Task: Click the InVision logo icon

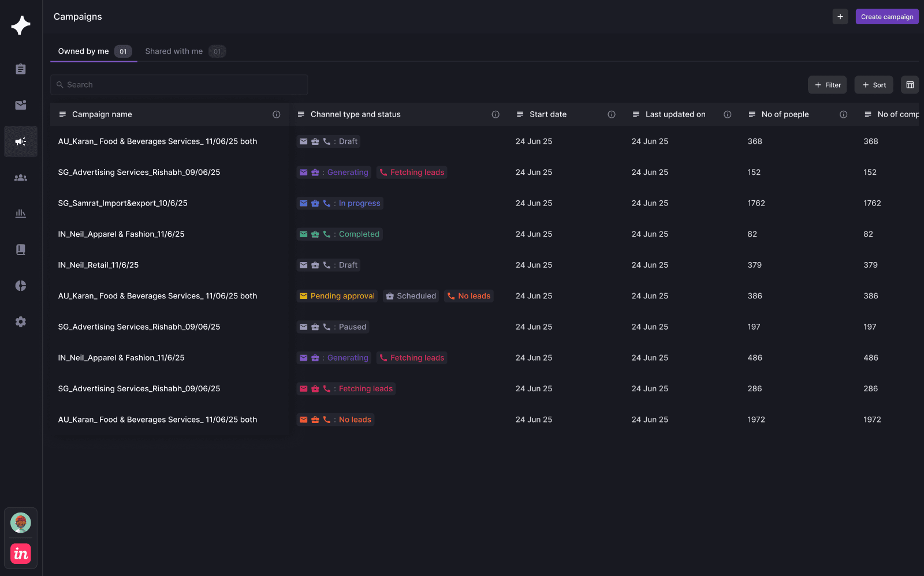Action: click(x=21, y=554)
